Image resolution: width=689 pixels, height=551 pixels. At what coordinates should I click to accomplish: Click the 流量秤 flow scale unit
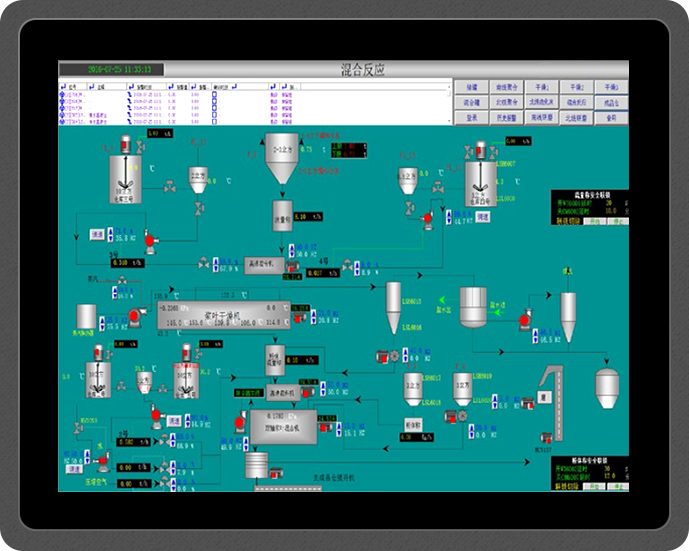click(x=282, y=217)
